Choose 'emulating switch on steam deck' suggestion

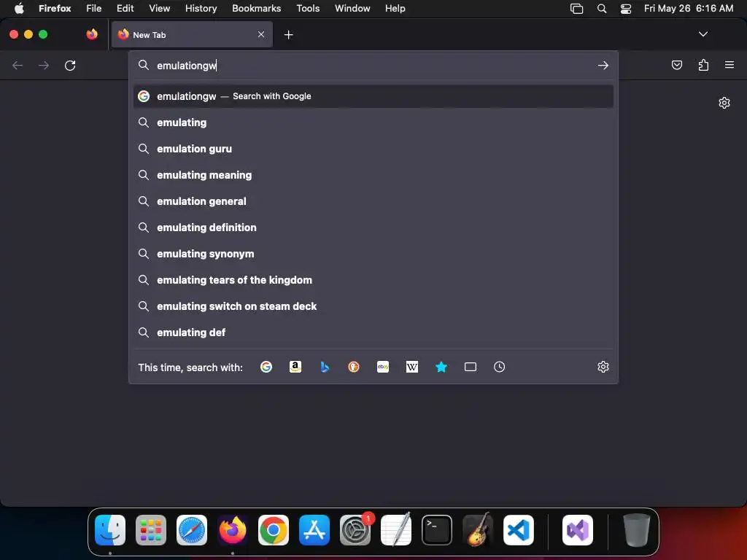pyautogui.click(x=373, y=306)
